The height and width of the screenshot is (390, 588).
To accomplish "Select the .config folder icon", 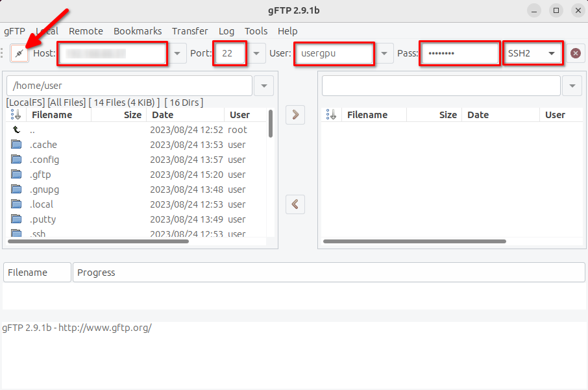I will point(16,160).
